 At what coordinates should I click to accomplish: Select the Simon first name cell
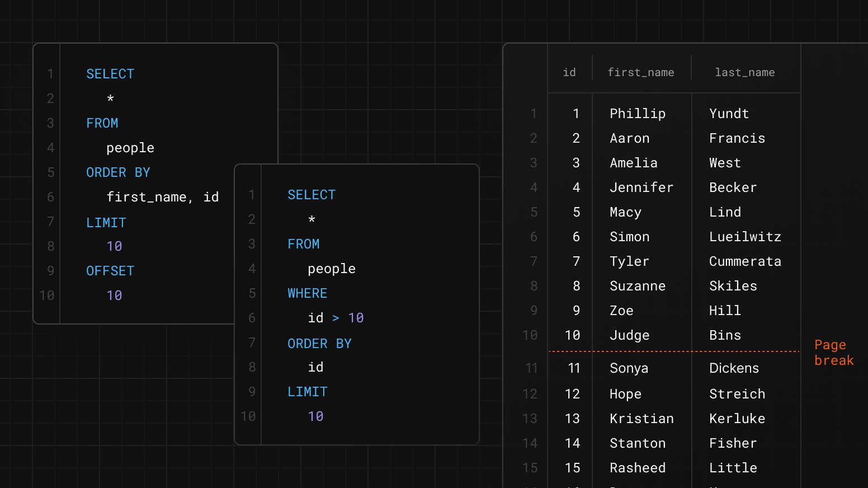click(630, 237)
